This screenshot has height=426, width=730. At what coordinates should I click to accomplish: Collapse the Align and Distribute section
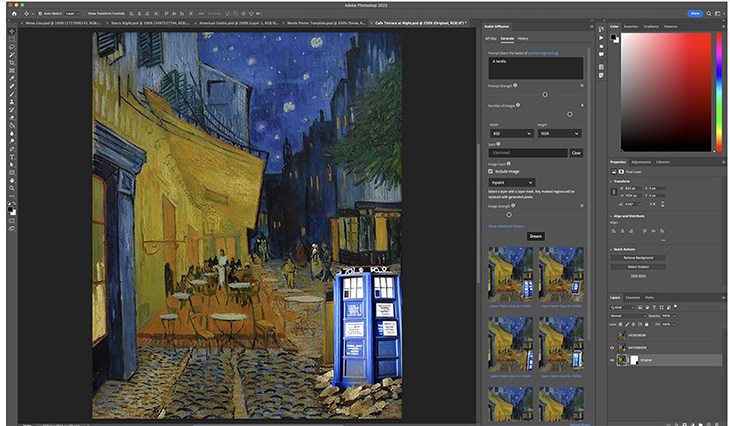click(x=611, y=216)
